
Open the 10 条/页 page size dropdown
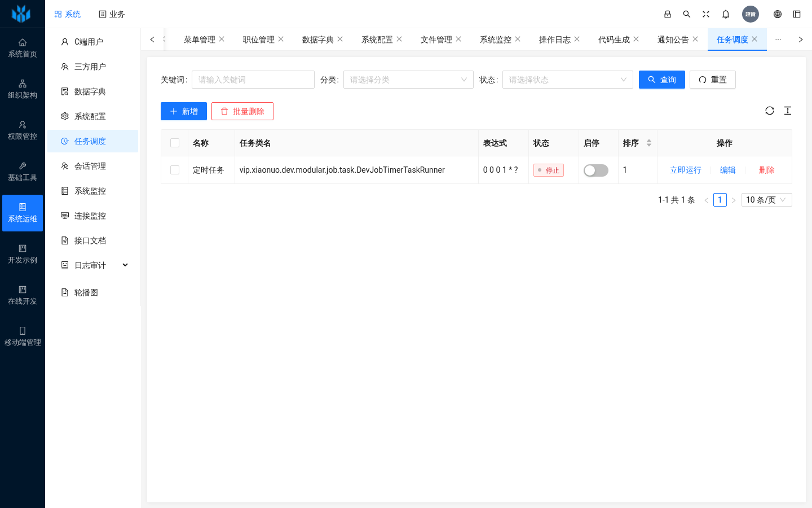[x=766, y=200]
